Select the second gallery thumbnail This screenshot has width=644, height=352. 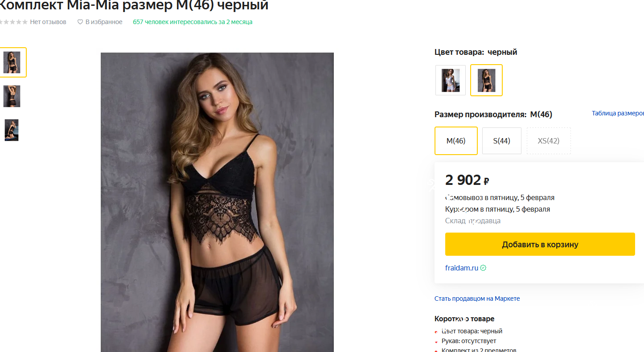[x=12, y=96]
